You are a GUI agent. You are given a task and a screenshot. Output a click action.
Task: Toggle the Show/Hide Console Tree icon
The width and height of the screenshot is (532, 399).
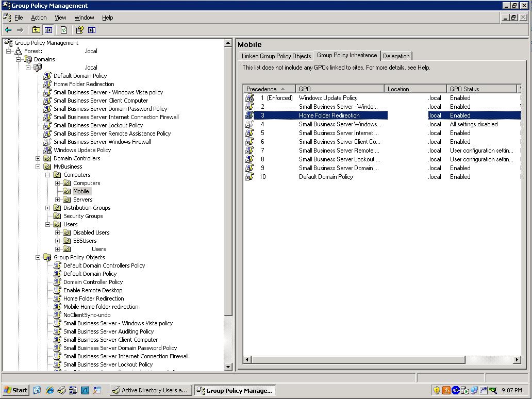click(x=48, y=30)
